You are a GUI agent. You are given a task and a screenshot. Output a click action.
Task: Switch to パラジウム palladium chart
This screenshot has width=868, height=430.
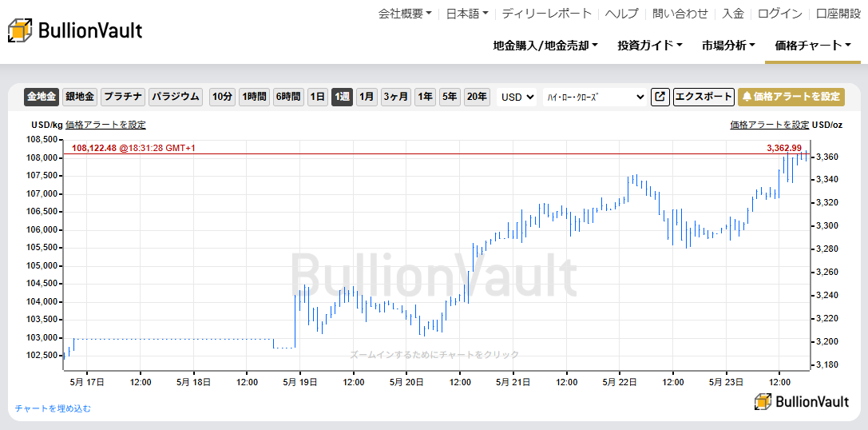(x=176, y=97)
